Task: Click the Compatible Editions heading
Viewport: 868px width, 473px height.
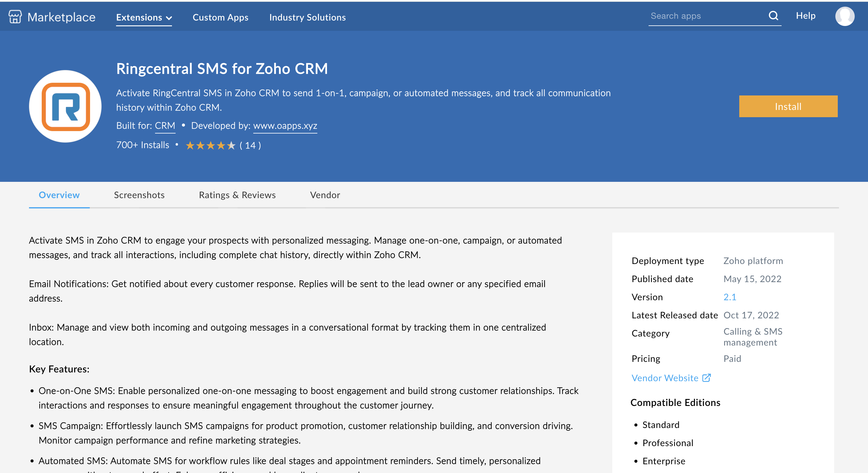Action: click(x=675, y=403)
